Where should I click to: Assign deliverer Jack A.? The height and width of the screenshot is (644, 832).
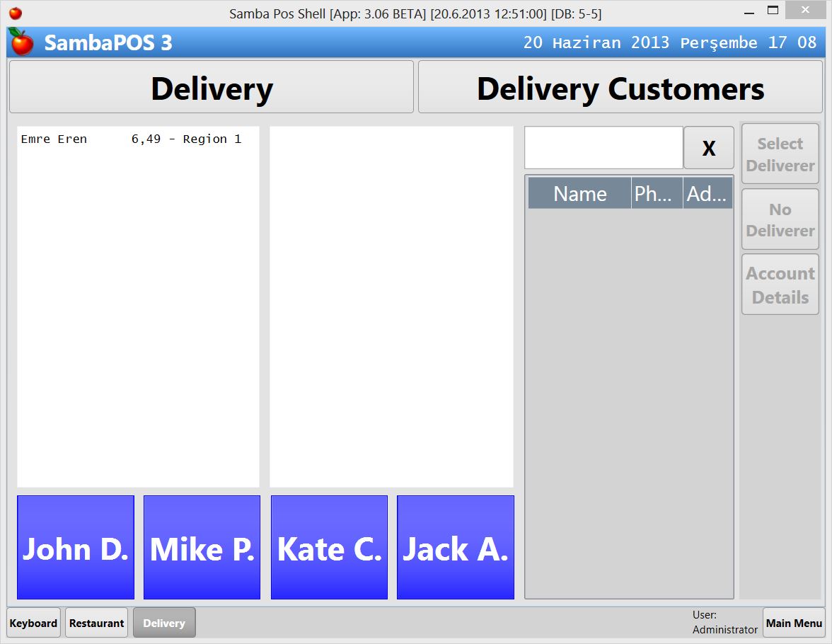[455, 548]
